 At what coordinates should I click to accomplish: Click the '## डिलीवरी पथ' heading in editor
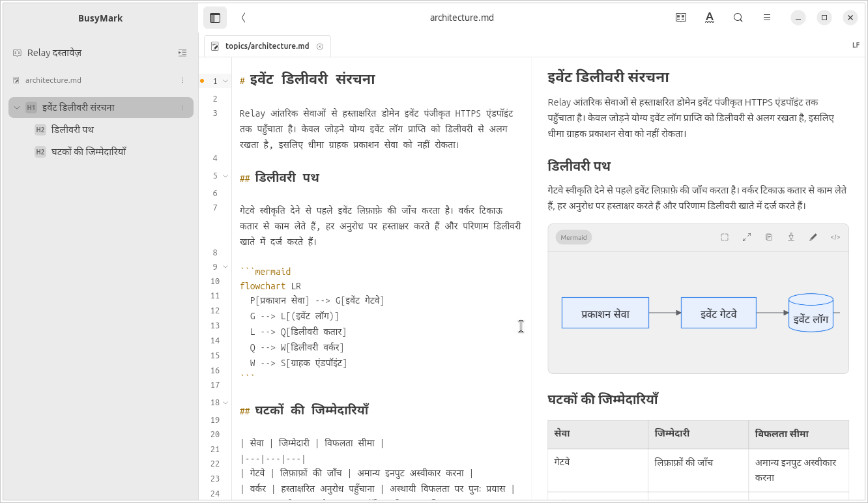click(279, 178)
